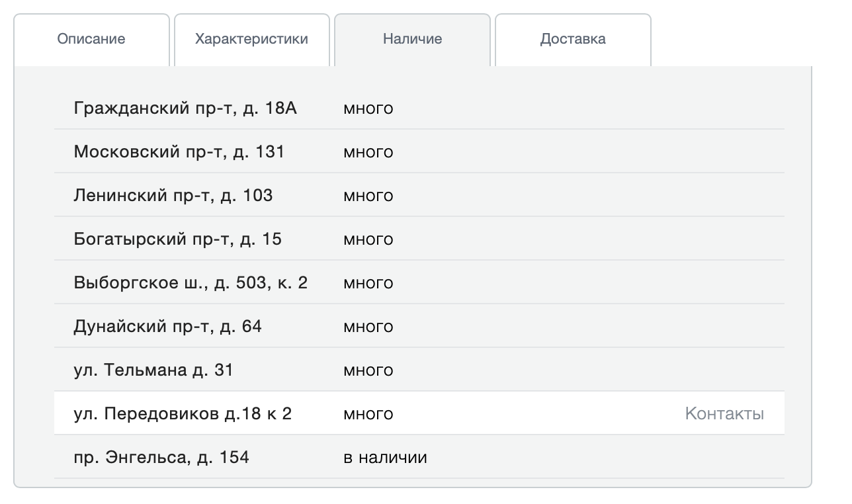Click много beside Ленинский пр-т, д. 103
The height and width of the screenshot is (504, 852).
coord(368,195)
